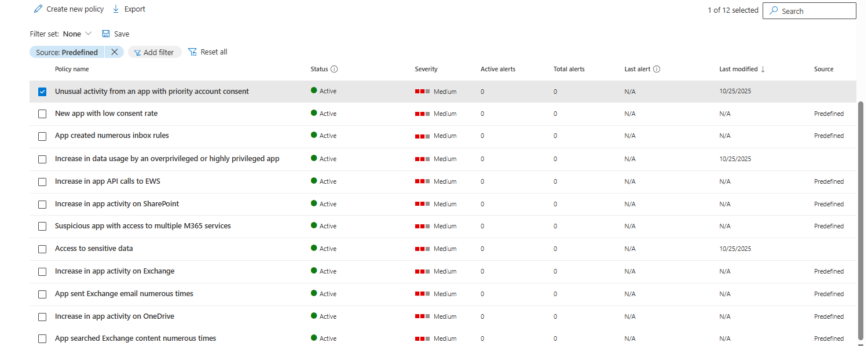This screenshot has width=868, height=346.
Task: Open the Source Predefined filter dropdown
Action: [x=67, y=52]
